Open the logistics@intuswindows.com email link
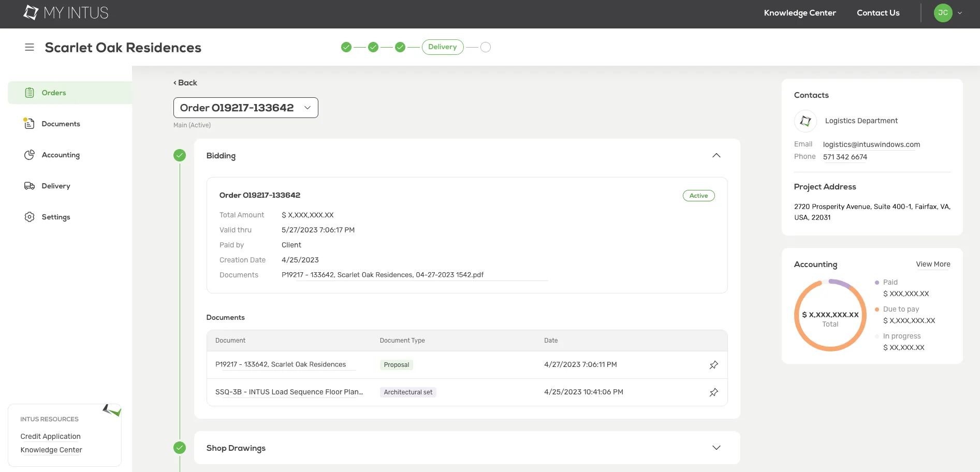This screenshot has width=980, height=472. 871,144
